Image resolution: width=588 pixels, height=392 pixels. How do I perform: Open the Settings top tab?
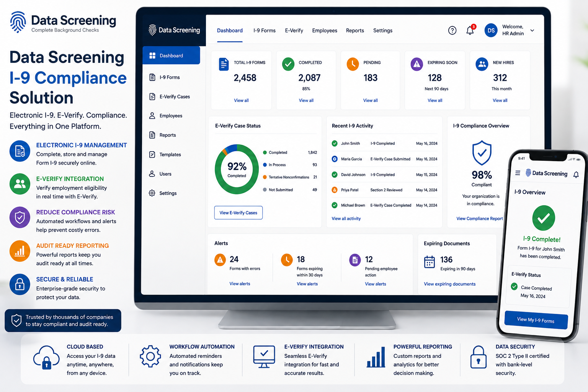383,31
